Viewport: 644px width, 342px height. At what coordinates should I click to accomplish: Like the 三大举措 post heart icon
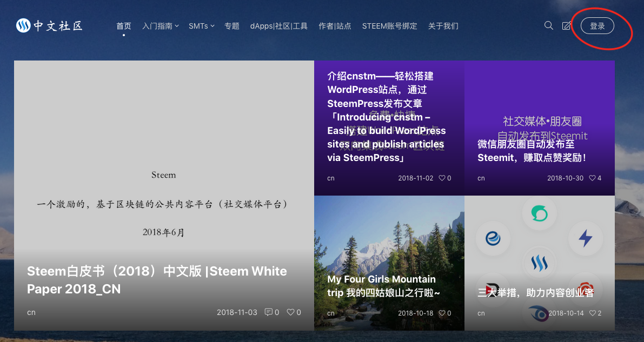pos(592,313)
